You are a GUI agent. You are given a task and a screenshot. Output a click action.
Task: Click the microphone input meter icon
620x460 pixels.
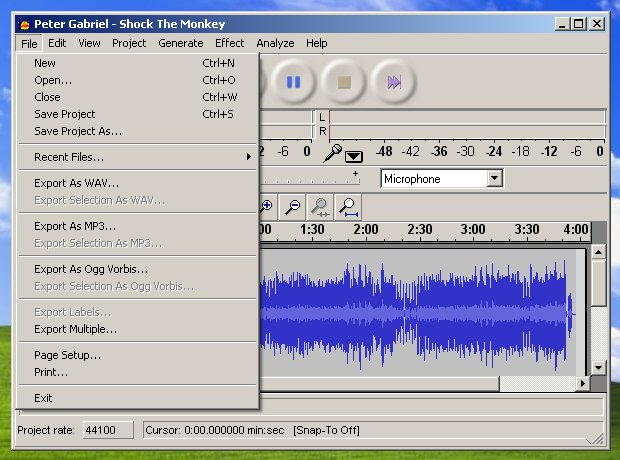[332, 153]
